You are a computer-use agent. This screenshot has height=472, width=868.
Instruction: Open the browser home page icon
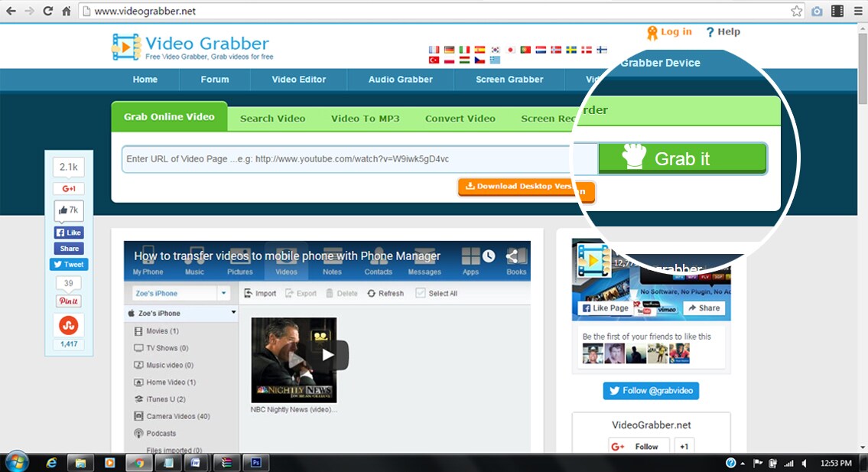point(66,11)
